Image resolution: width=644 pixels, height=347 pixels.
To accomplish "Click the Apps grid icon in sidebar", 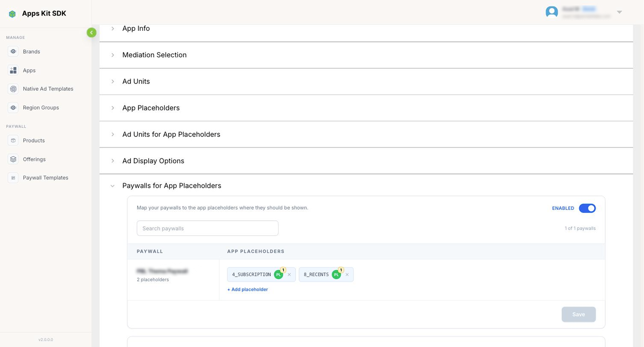I will click(13, 70).
